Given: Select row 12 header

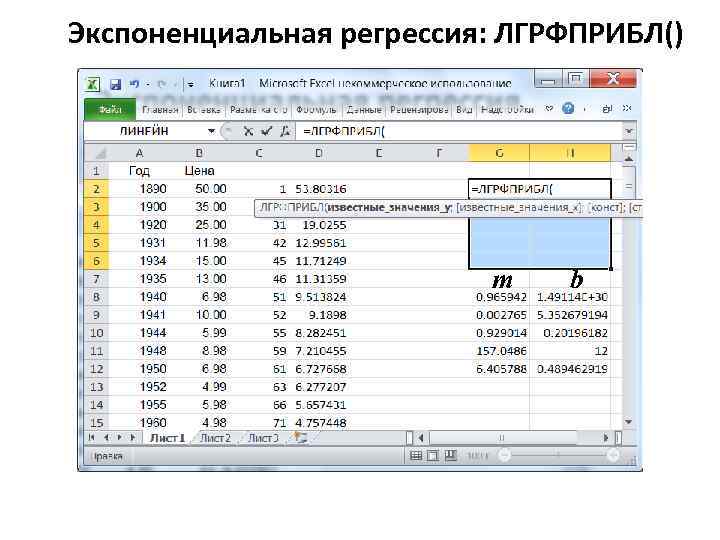Looking at the screenshot, I should tap(96, 369).
